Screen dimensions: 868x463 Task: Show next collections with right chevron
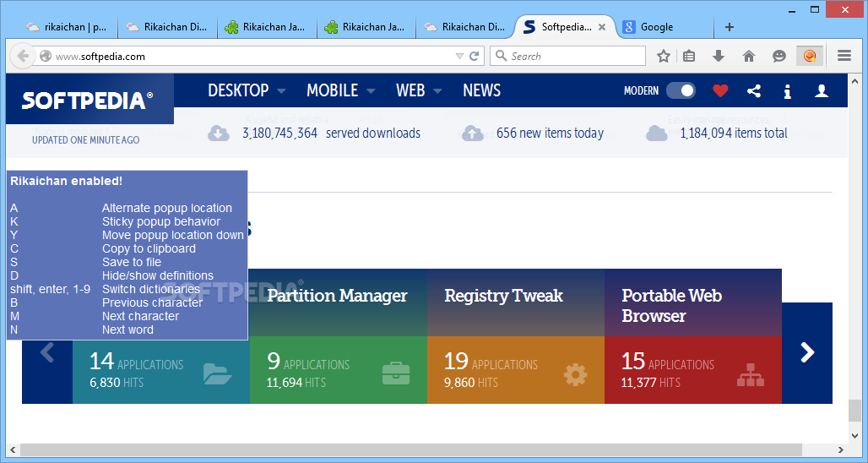[x=807, y=352]
